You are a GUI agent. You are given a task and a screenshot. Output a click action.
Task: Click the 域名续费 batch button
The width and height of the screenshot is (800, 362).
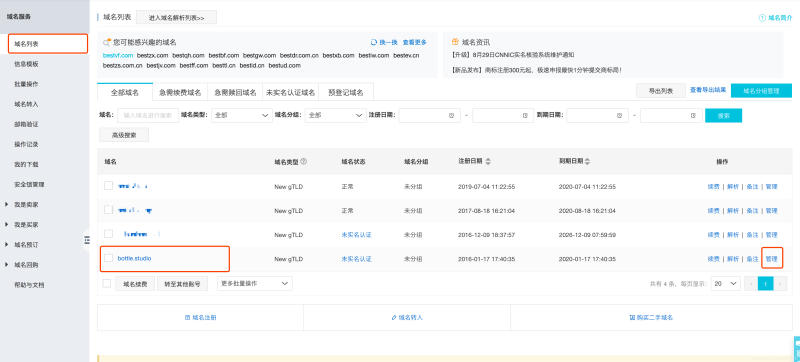(135, 284)
